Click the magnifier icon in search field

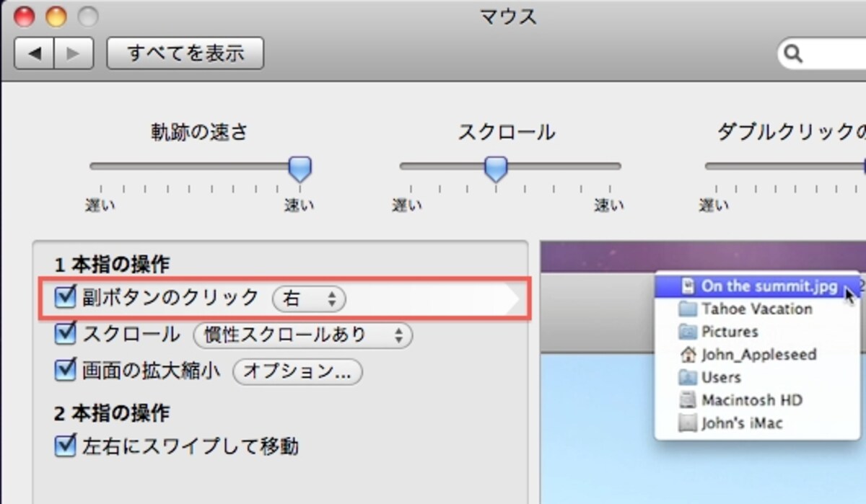794,54
